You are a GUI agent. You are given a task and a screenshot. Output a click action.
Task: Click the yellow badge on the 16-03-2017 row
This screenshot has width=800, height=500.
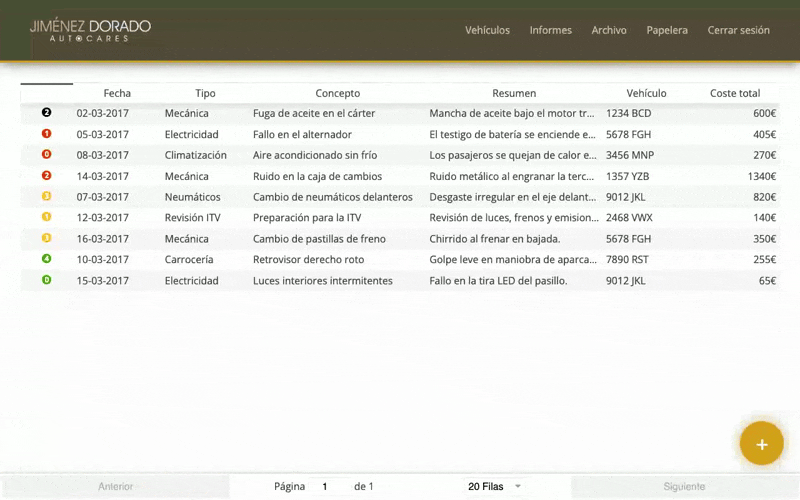(46, 238)
